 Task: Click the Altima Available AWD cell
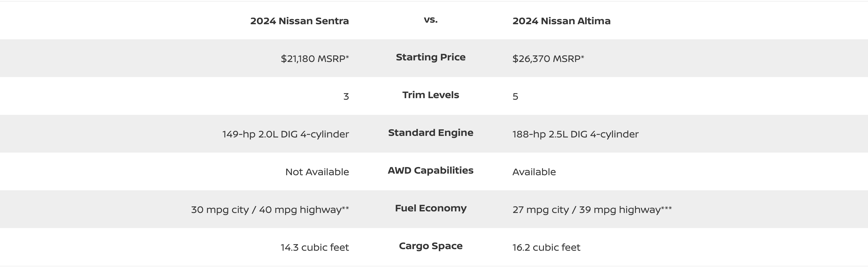tap(534, 172)
